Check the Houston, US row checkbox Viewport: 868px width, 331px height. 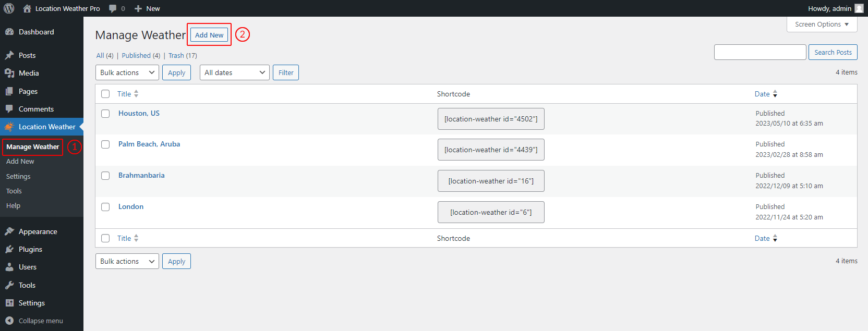(105, 114)
